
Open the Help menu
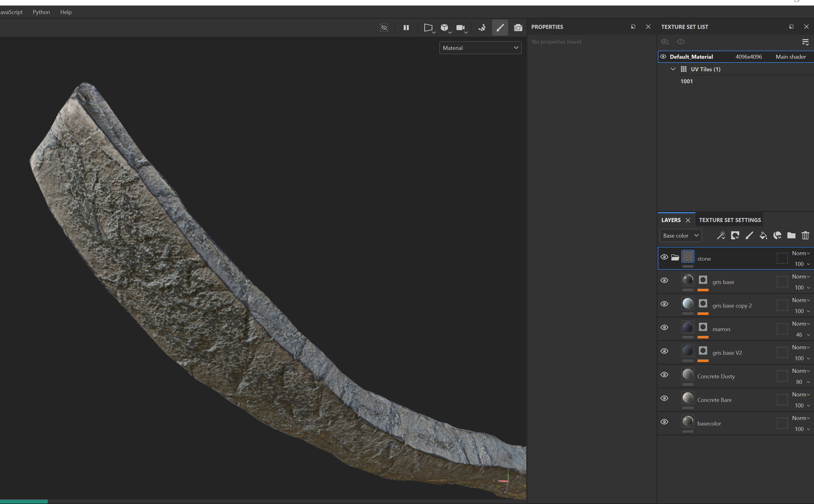click(66, 12)
